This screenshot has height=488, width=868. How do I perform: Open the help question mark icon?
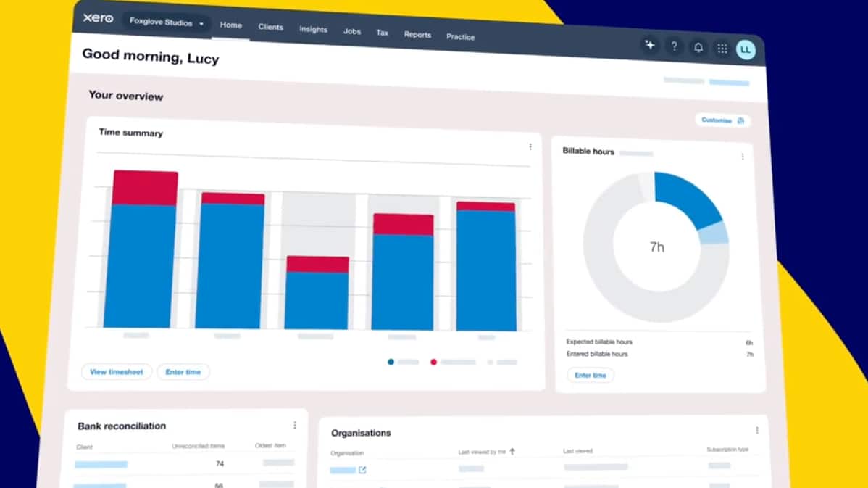[x=675, y=46]
